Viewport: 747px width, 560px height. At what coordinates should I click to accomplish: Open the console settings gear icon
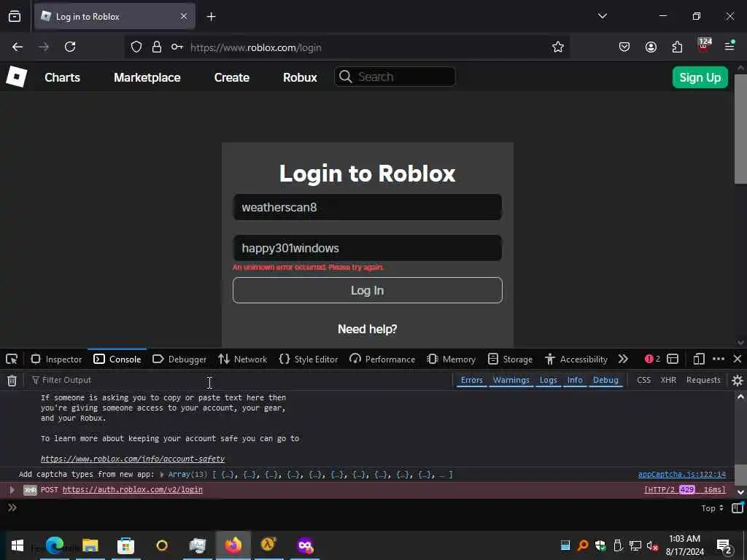tap(737, 380)
